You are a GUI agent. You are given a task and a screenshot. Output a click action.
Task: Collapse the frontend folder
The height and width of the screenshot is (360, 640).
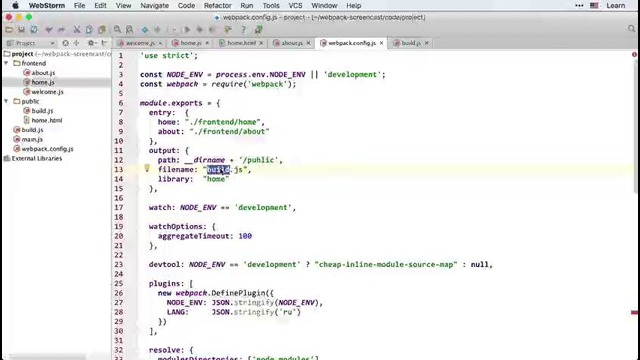click(6, 63)
